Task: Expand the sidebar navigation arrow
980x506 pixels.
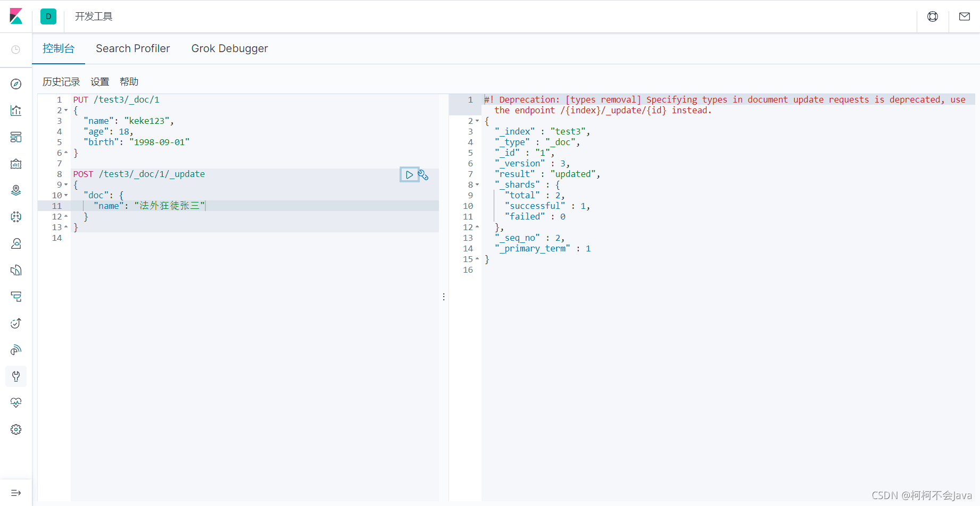Action: [16, 493]
